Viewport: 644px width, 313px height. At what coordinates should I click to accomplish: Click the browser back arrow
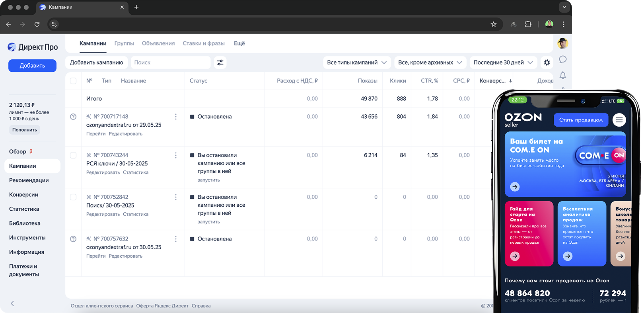click(8, 24)
